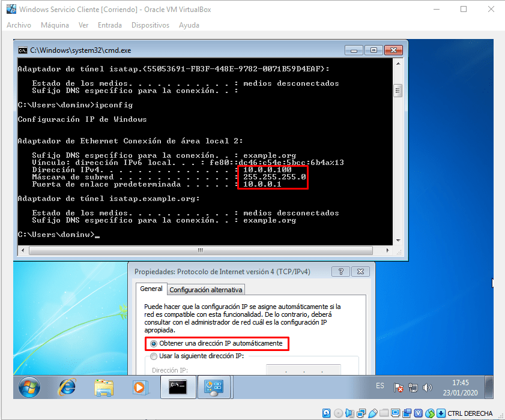The height and width of the screenshot is (420, 505).
Task: Switch to the 'Configuración alternativa' tab
Action: 206,290
